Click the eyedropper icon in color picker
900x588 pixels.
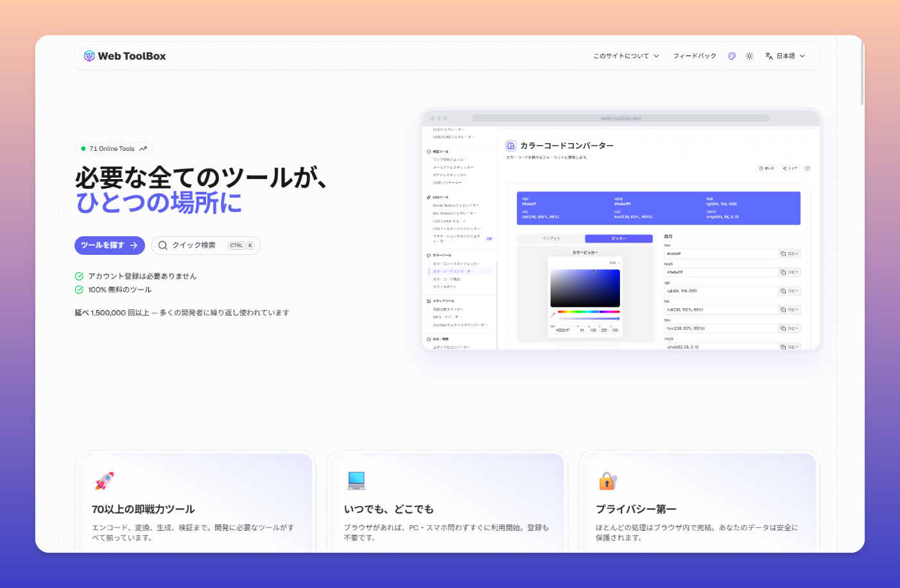coord(553,315)
